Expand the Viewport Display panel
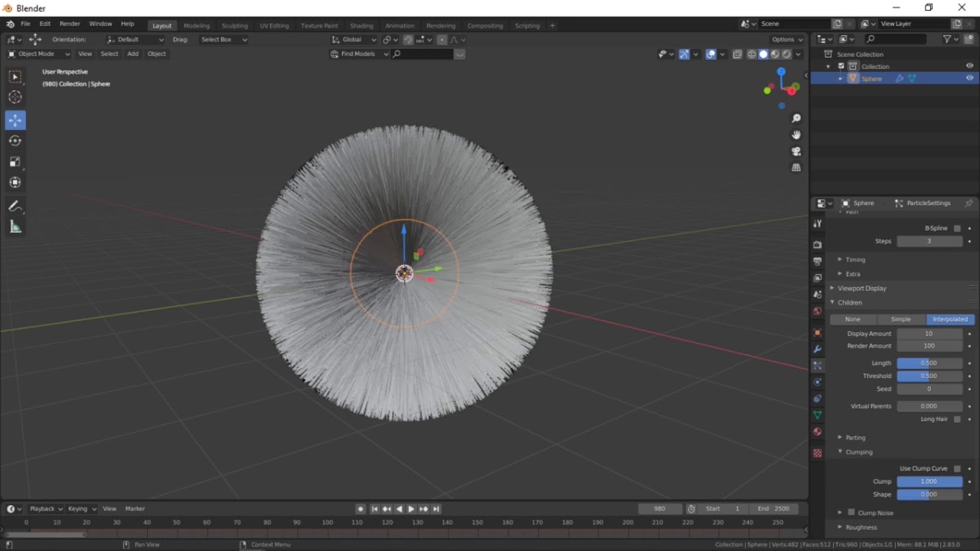Viewport: 980px width, 551px height. click(x=861, y=289)
